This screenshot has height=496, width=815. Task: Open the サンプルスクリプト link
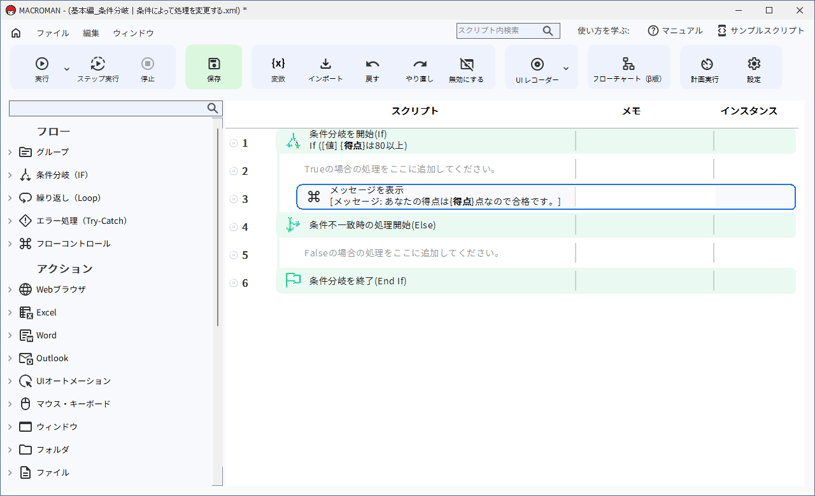760,31
